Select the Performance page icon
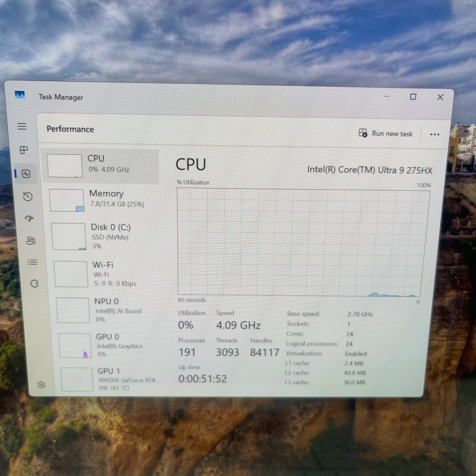The image size is (476, 476). [x=26, y=174]
